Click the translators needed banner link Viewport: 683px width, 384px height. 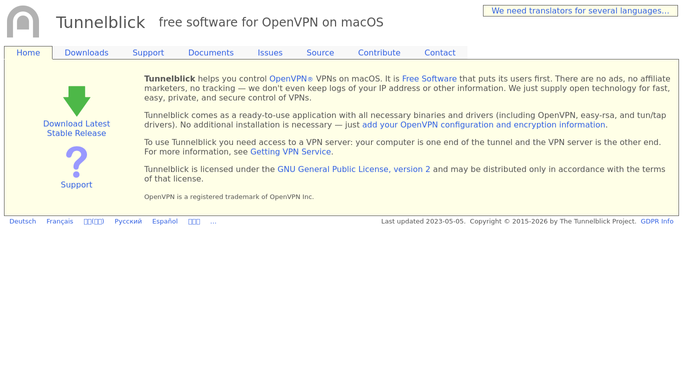coord(580,11)
